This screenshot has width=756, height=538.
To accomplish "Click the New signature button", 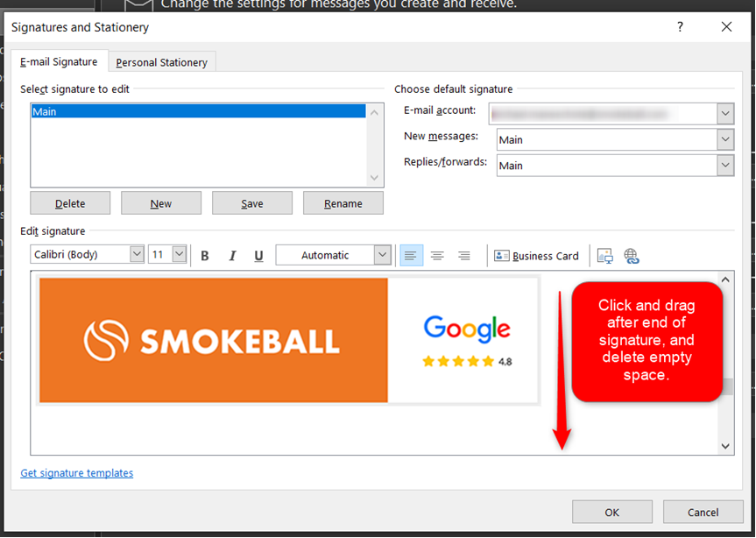I will coord(161,203).
